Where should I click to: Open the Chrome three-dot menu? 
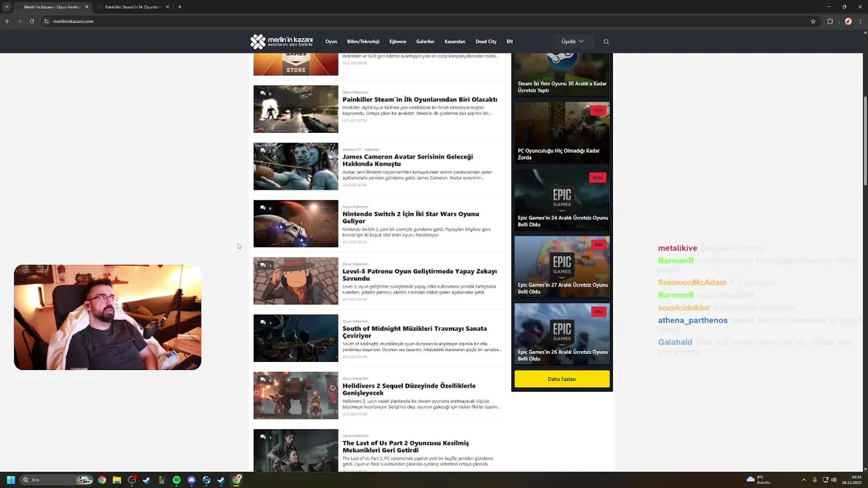[860, 21]
